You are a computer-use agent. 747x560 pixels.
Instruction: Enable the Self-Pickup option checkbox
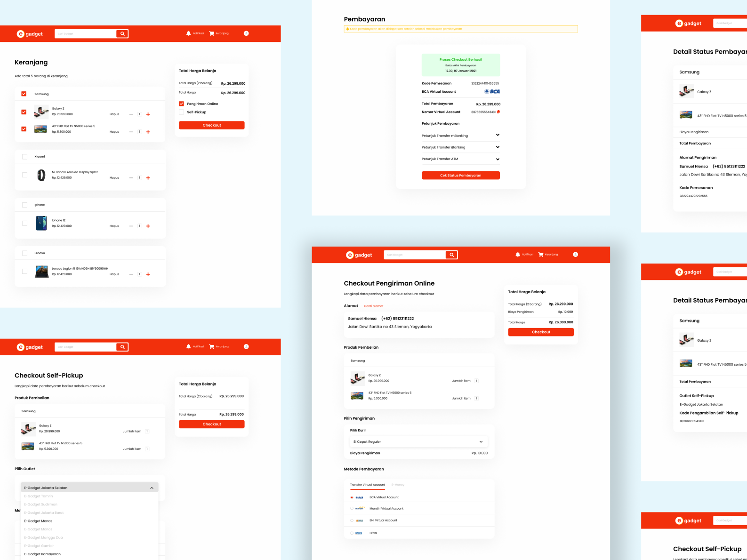click(181, 112)
